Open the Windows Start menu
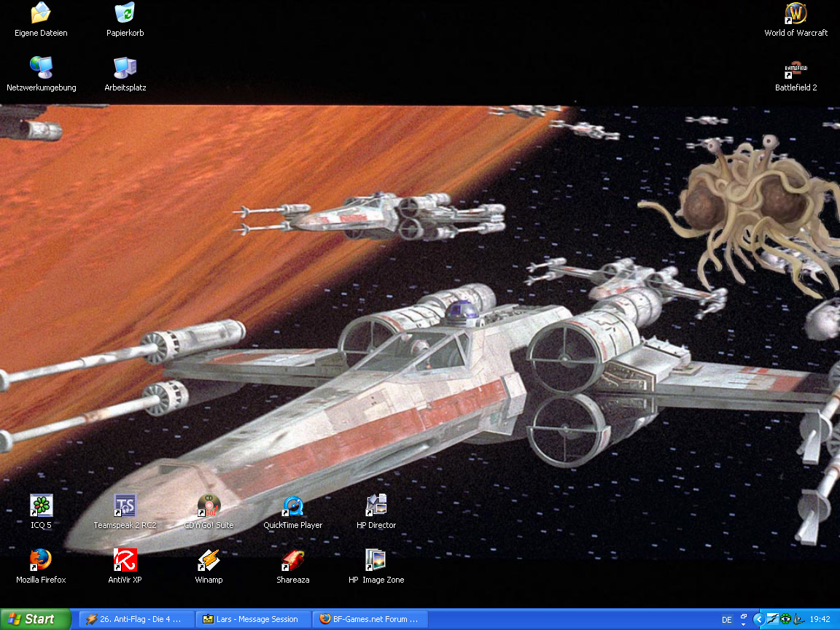Screen dimensions: 840x630 pos(35,619)
